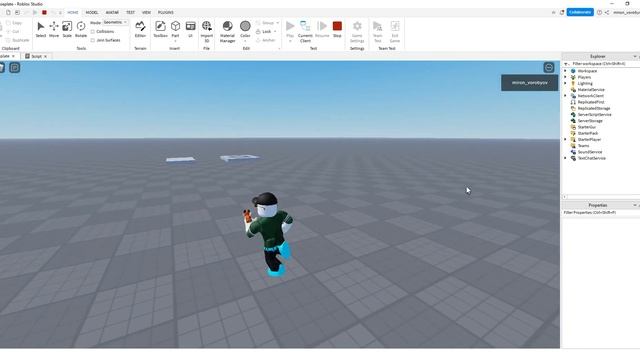Close the Script document tab
The height and width of the screenshot is (360, 640).
tap(45, 56)
